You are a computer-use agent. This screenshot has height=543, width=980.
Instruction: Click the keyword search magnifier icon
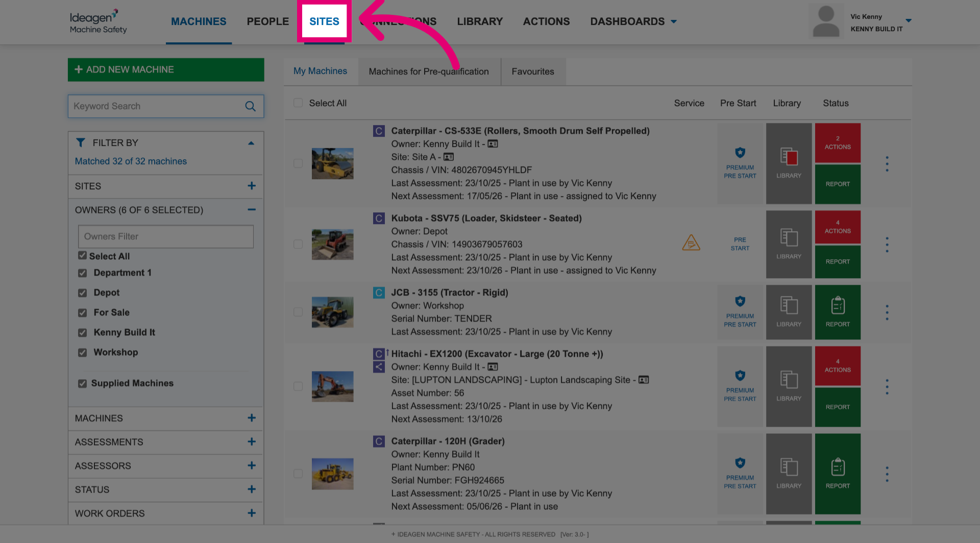click(250, 106)
